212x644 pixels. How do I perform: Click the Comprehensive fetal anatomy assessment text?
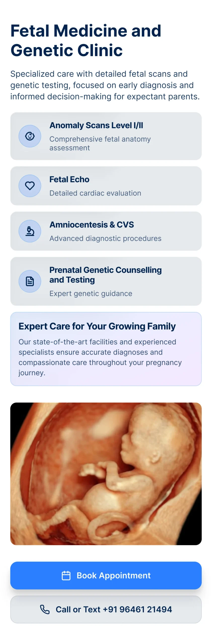(100, 143)
